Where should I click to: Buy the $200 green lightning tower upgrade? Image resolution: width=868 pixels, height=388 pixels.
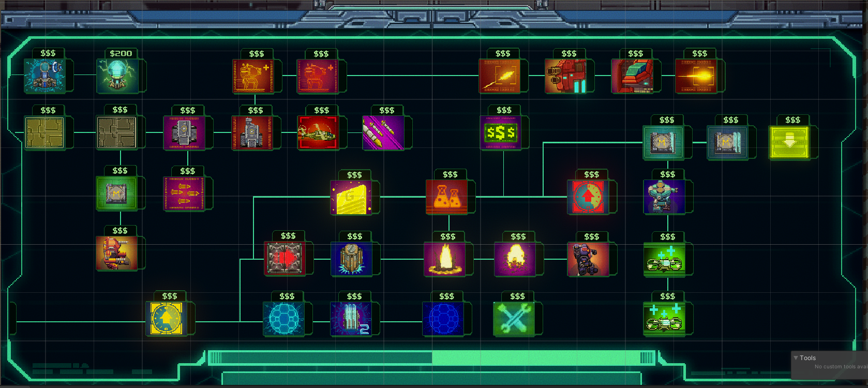click(117, 76)
